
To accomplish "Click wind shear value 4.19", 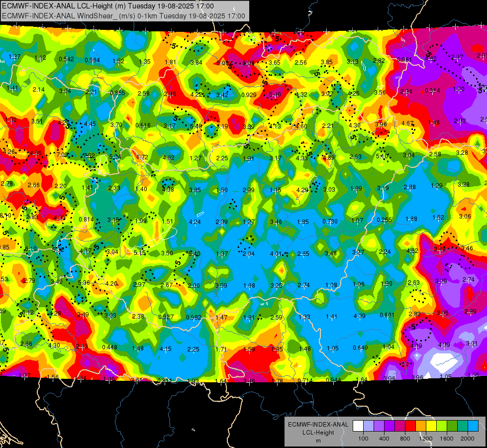I will (416, 346).
